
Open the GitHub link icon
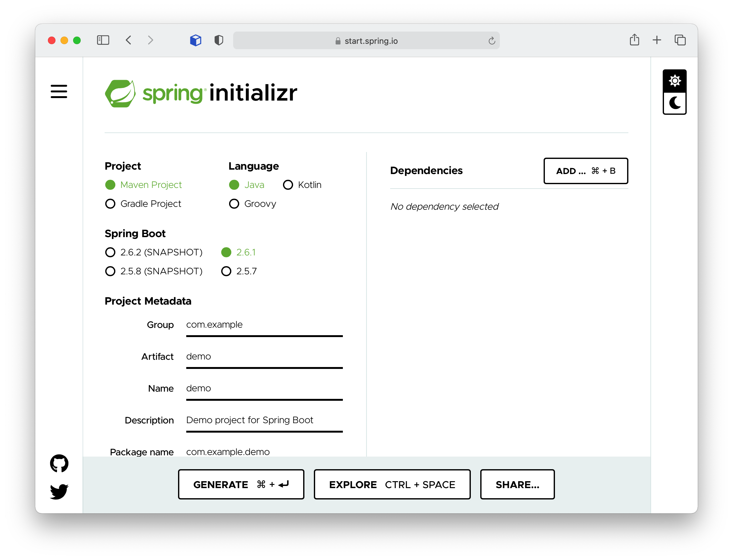pos(59,463)
